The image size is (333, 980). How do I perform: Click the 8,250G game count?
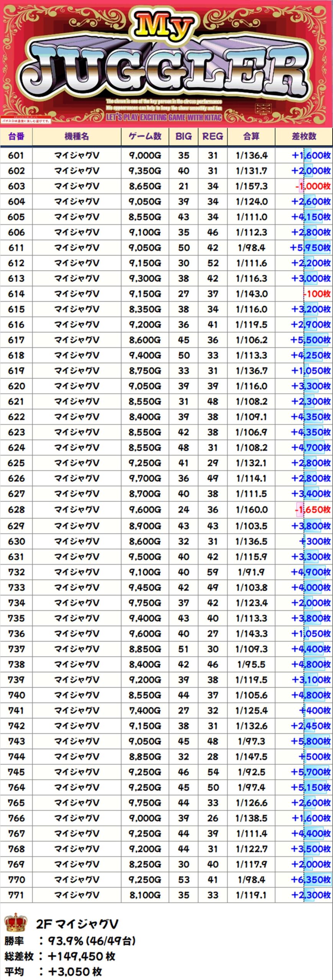[145, 864]
